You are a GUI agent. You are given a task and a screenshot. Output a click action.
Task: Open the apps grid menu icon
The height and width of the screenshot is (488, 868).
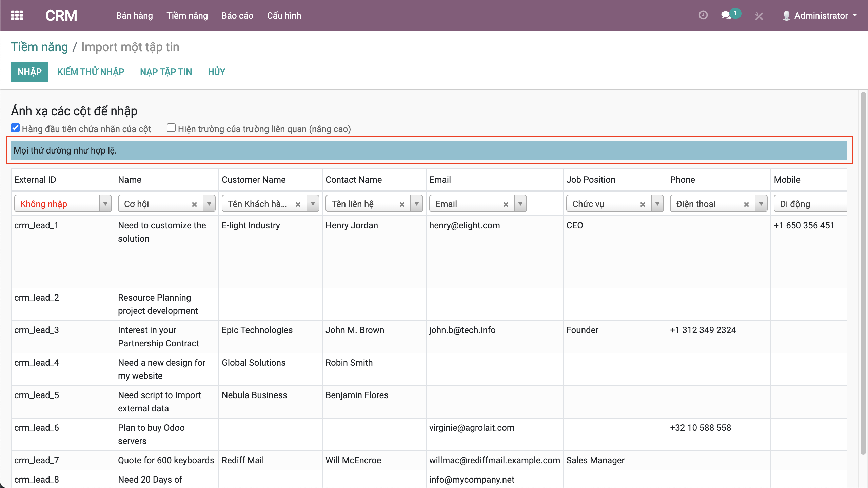pyautogui.click(x=17, y=16)
